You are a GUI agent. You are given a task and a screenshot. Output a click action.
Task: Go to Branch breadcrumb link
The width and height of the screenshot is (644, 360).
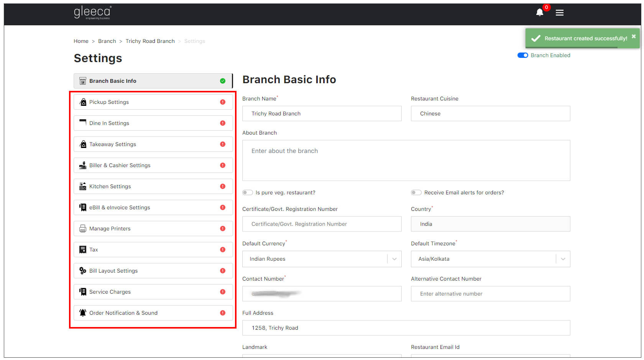tap(107, 41)
